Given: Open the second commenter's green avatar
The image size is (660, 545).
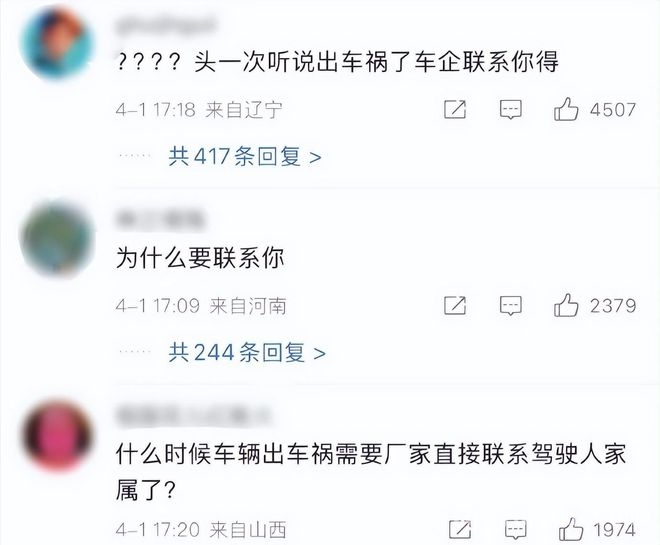Looking at the screenshot, I should pos(57,238).
